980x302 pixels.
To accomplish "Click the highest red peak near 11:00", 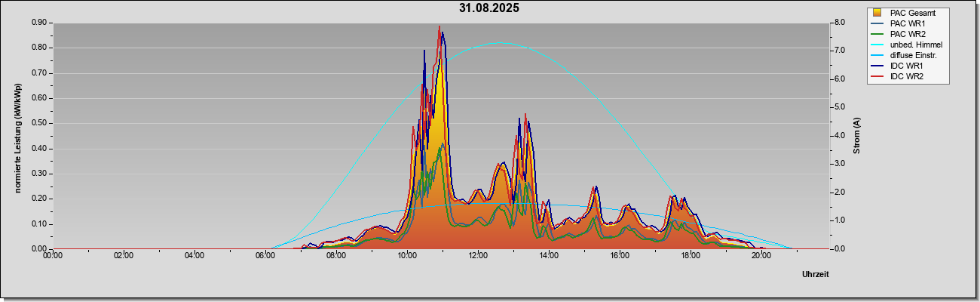I will pos(439,27).
